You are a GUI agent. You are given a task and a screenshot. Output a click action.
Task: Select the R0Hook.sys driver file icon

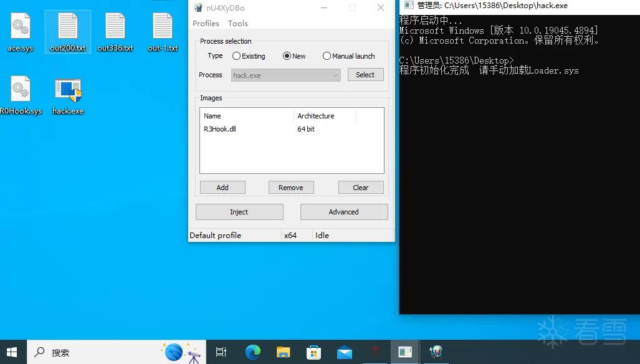click(21, 95)
